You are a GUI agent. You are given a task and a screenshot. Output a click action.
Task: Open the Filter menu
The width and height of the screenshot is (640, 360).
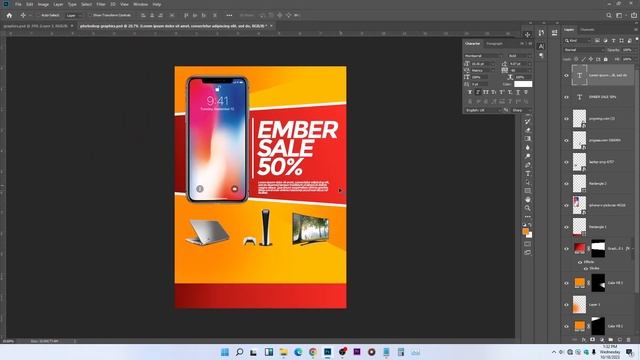(x=101, y=4)
